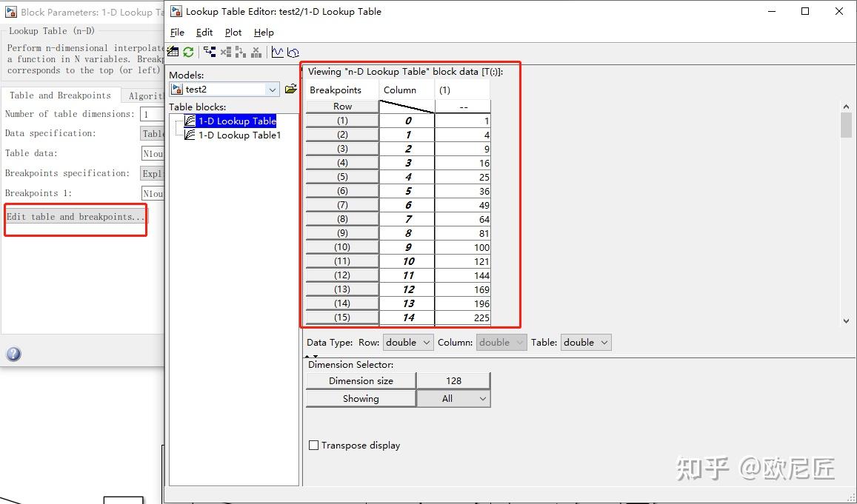Select 1-D Lookup Table1 in the tree
This screenshot has height=504, width=857.
[x=237, y=135]
